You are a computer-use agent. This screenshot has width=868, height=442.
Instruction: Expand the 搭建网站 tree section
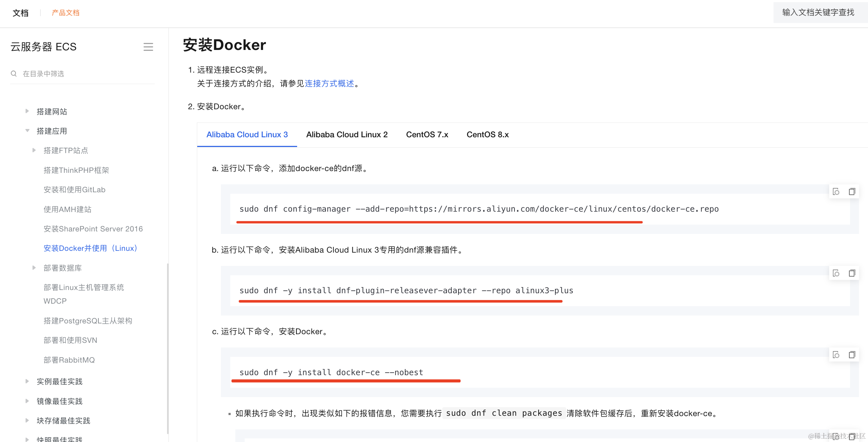click(x=27, y=111)
